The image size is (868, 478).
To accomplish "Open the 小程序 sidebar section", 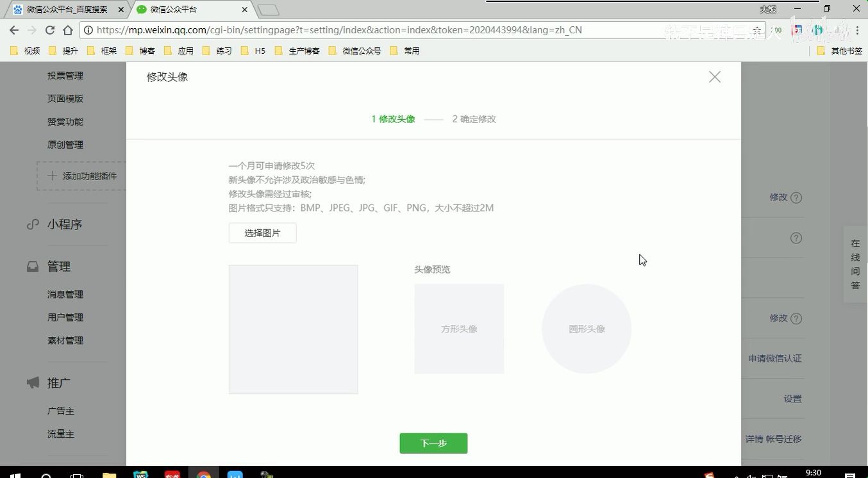I will (x=64, y=224).
